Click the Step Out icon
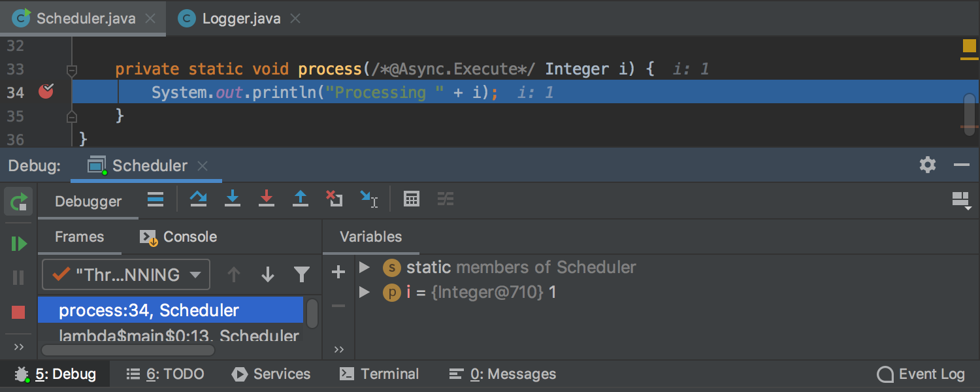Viewport: 980px width, 392px height. (x=300, y=199)
